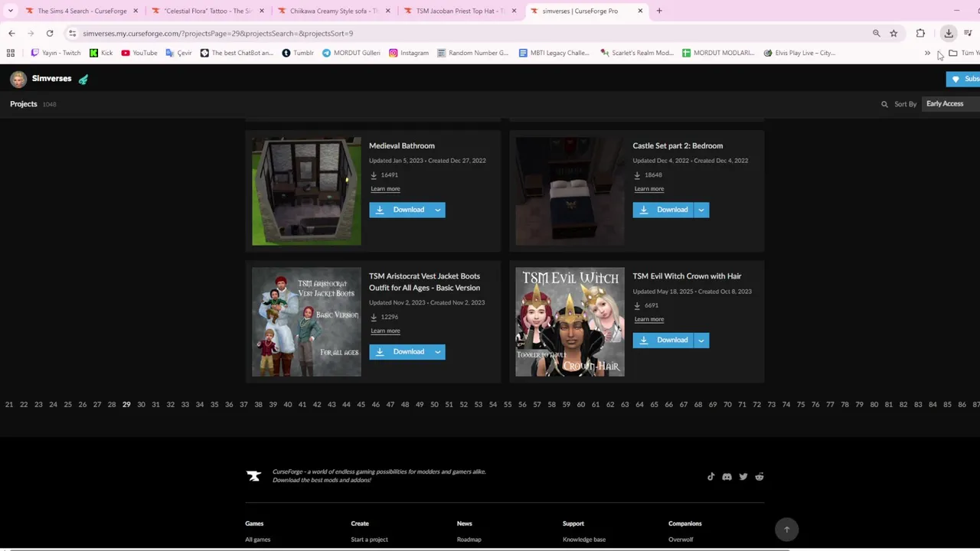Screen dimensions: 980x551
Task: Select the Projects tab
Action: [x=24, y=104]
